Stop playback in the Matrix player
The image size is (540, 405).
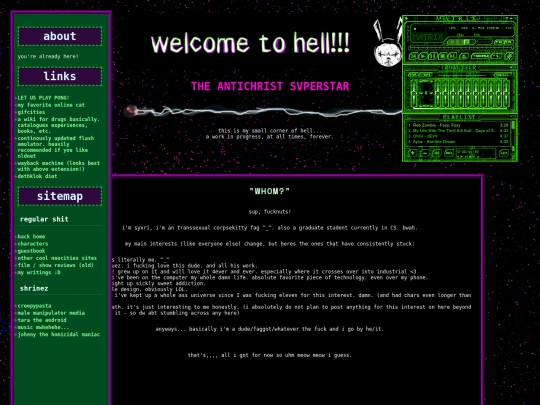[x=443, y=56]
